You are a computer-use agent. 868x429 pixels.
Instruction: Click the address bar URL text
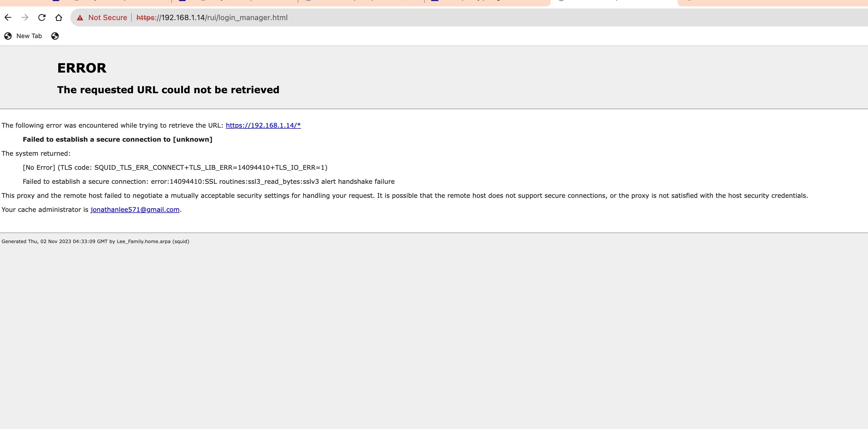coord(212,17)
